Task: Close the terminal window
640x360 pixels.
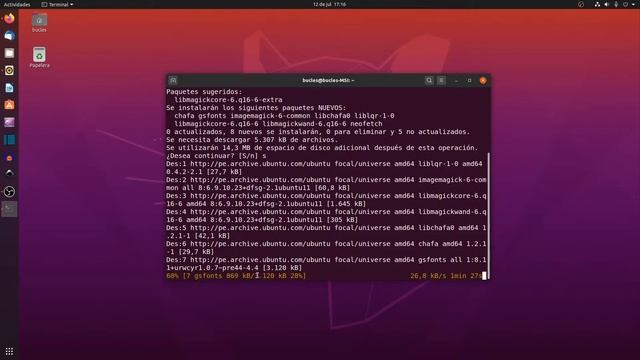Action: tap(483, 80)
